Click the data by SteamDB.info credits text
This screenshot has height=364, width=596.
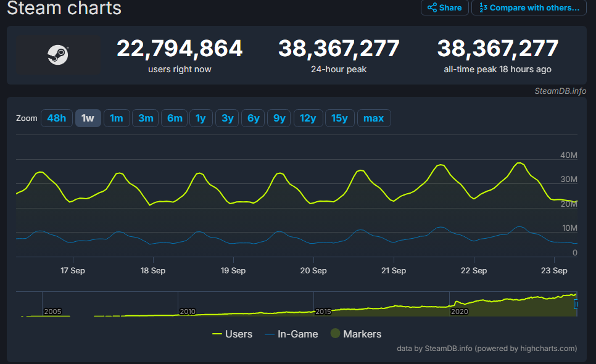pyautogui.click(x=487, y=349)
